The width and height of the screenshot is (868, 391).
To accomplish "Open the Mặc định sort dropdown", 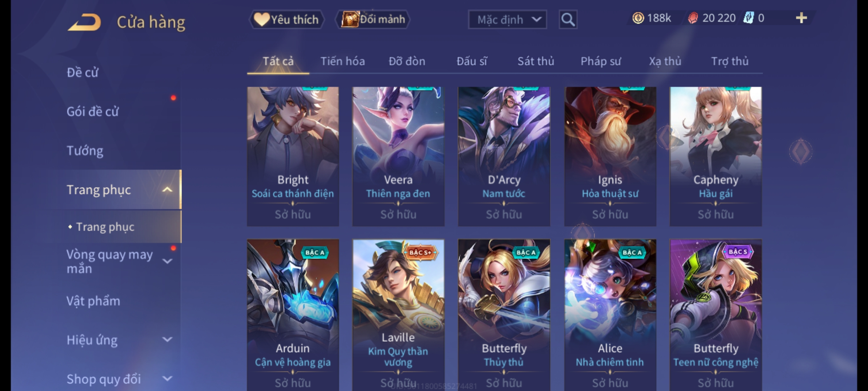I will coord(507,20).
